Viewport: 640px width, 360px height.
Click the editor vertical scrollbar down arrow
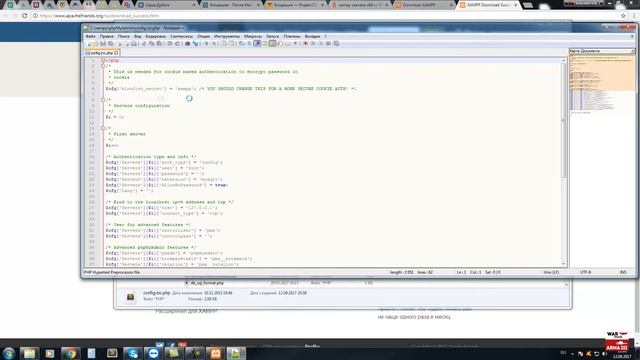tap(564, 264)
